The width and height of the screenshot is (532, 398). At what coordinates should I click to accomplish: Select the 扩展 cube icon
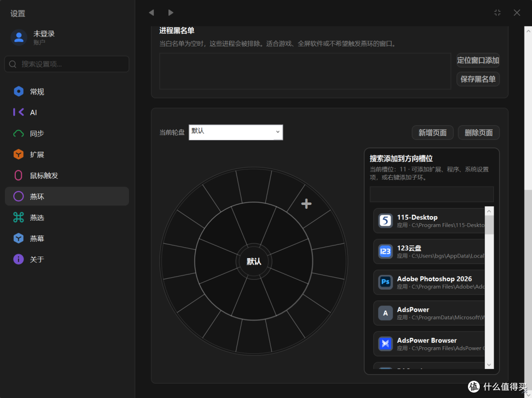pos(19,154)
